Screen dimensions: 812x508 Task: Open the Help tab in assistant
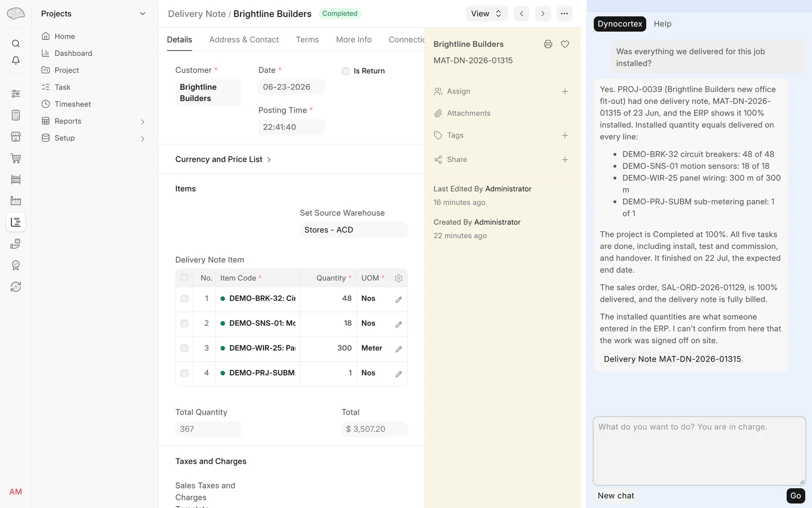[662, 24]
